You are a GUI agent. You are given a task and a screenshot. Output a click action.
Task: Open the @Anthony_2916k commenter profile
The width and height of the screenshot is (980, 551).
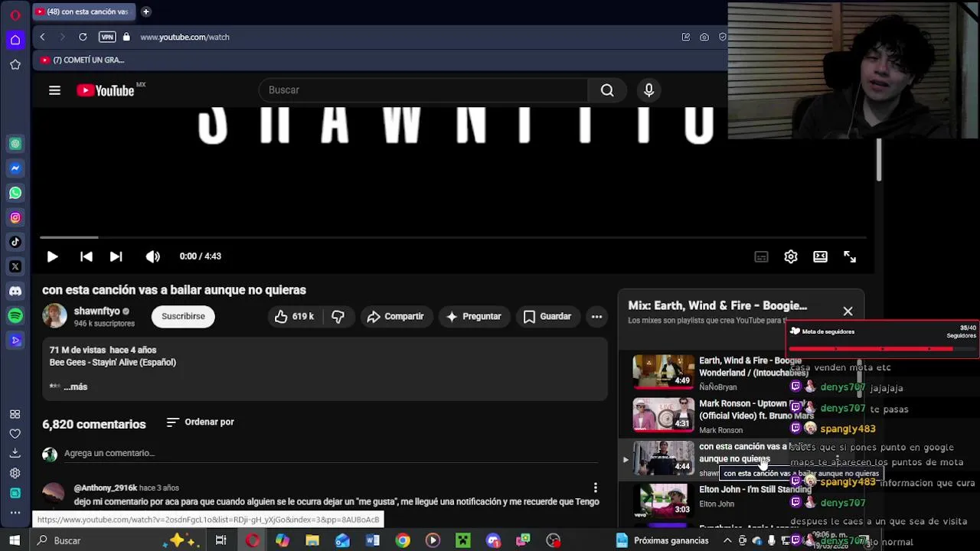click(x=105, y=487)
